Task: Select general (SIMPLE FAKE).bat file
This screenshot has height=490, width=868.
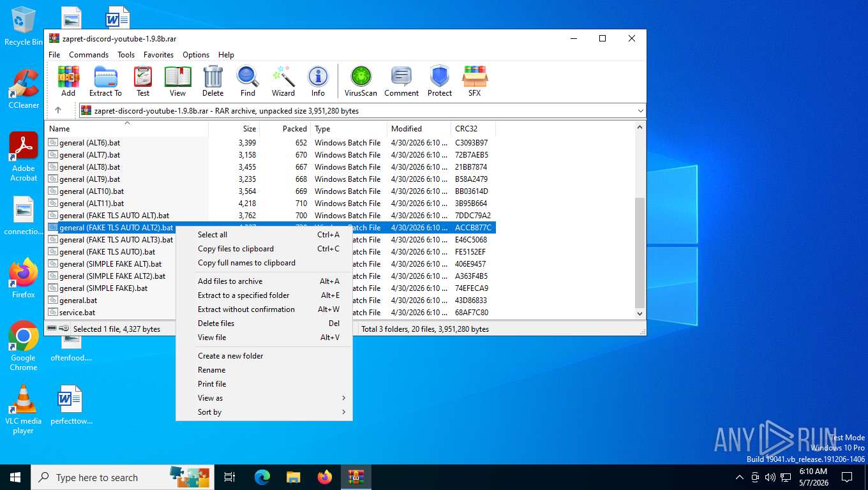Action: [103, 288]
